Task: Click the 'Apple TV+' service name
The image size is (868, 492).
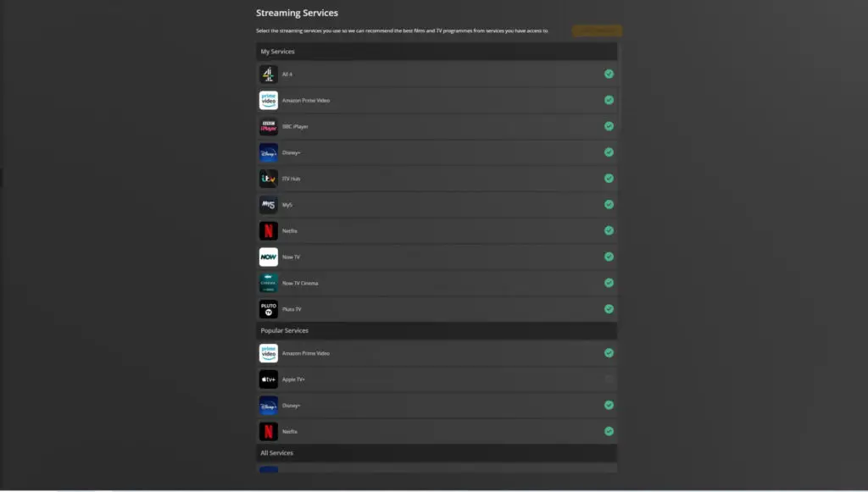Action: (x=293, y=379)
